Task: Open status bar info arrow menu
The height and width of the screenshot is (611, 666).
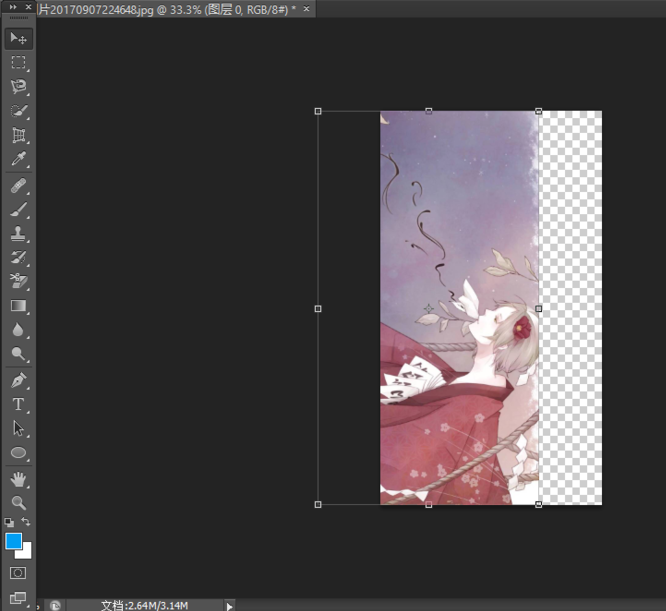Action: click(229, 606)
